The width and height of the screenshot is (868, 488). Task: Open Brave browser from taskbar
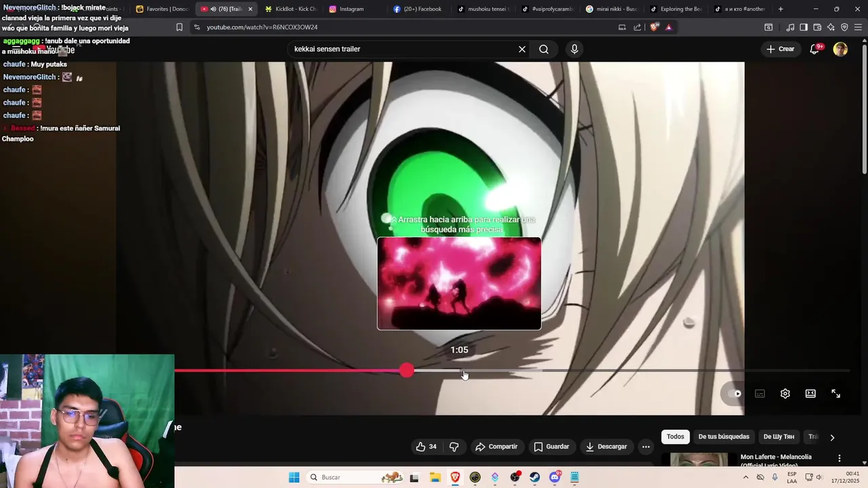click(455, 477)
